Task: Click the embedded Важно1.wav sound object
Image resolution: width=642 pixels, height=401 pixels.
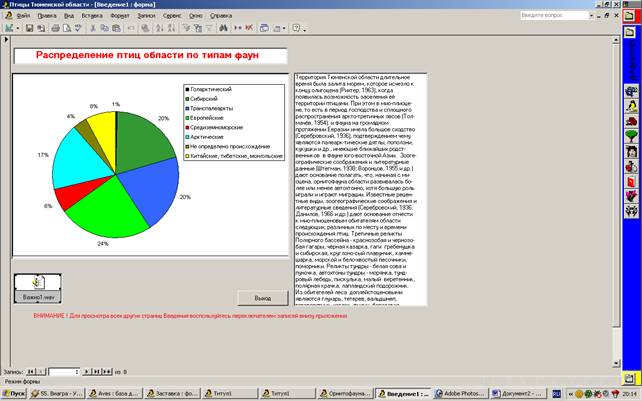Action: click(x=38, y=288)
